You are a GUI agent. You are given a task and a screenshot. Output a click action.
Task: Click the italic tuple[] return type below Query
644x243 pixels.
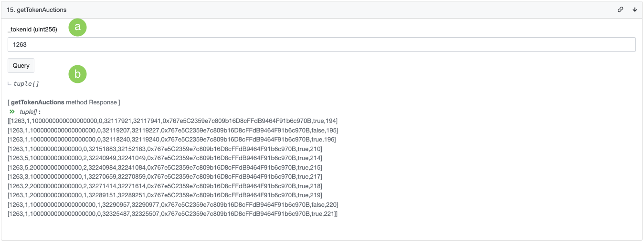pyautogui.click(x=26, y=84)
